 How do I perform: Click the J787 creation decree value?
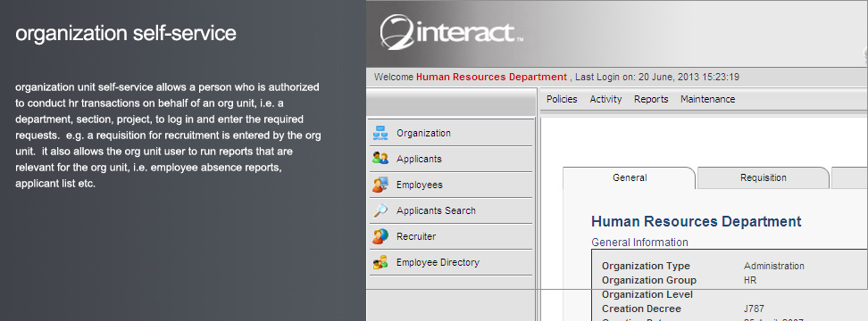point(754,309)
